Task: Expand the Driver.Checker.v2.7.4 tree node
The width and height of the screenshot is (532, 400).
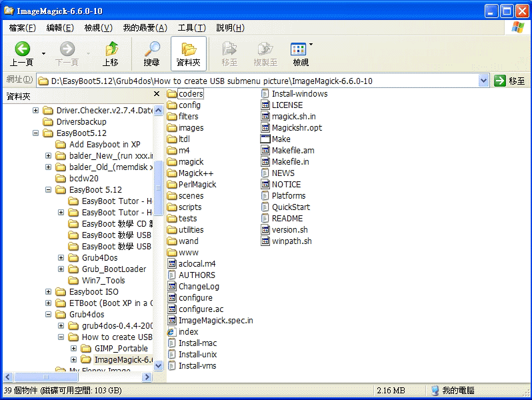Action: (35, 110)
